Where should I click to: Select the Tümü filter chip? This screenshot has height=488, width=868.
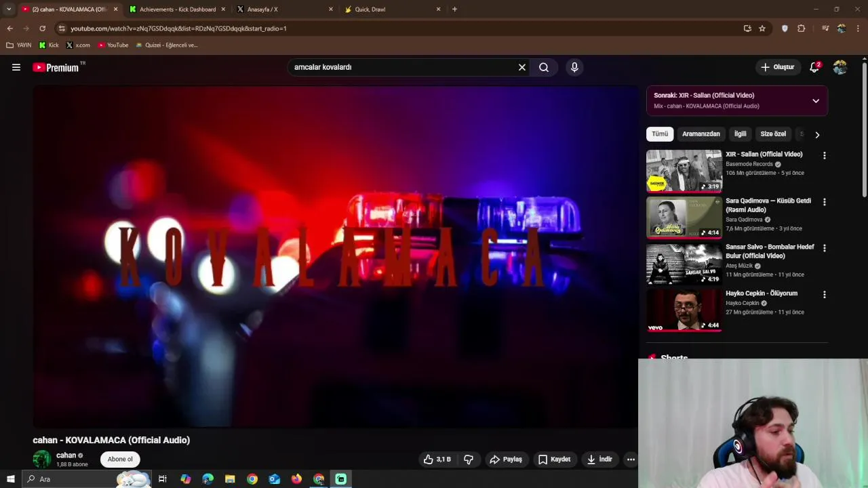[x=660, y=134]
